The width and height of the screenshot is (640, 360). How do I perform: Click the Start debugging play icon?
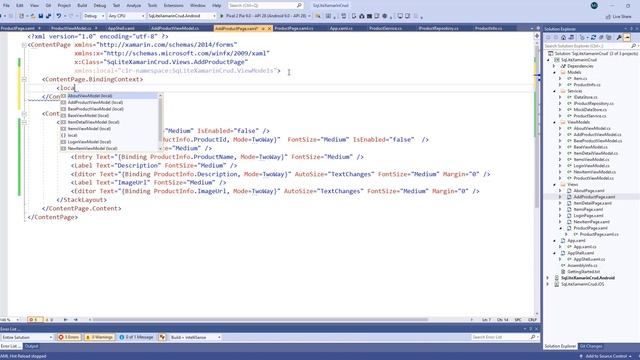222,16
